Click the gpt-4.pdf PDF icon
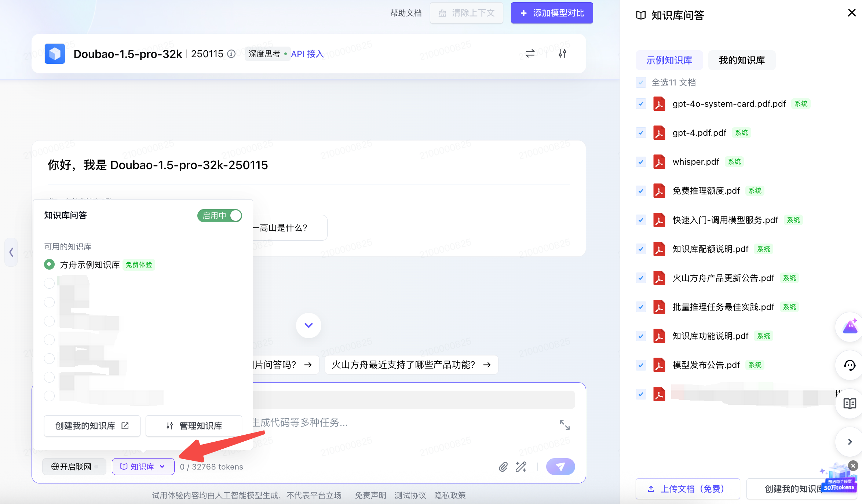 pyautogui.click(x=659, y=133)
